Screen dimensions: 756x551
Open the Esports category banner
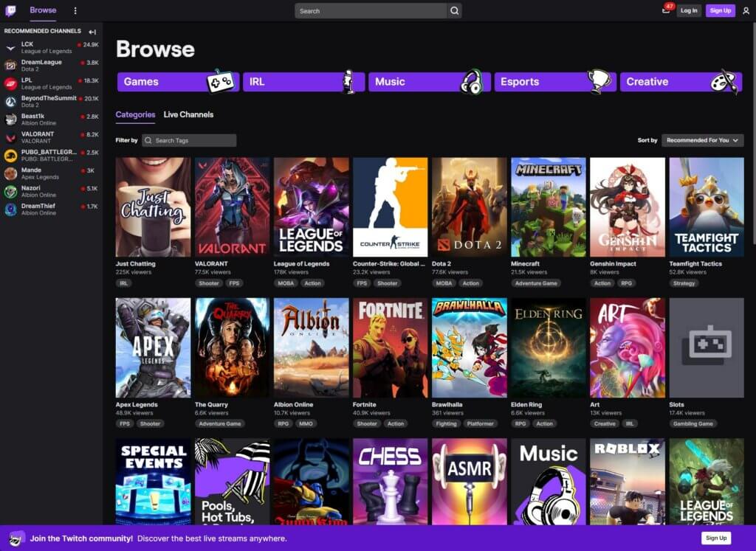(555, 82)
